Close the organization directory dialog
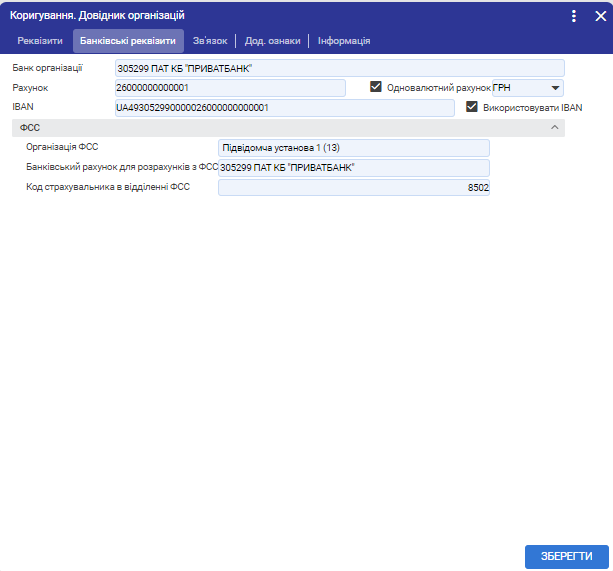 [x=600, y=16]
